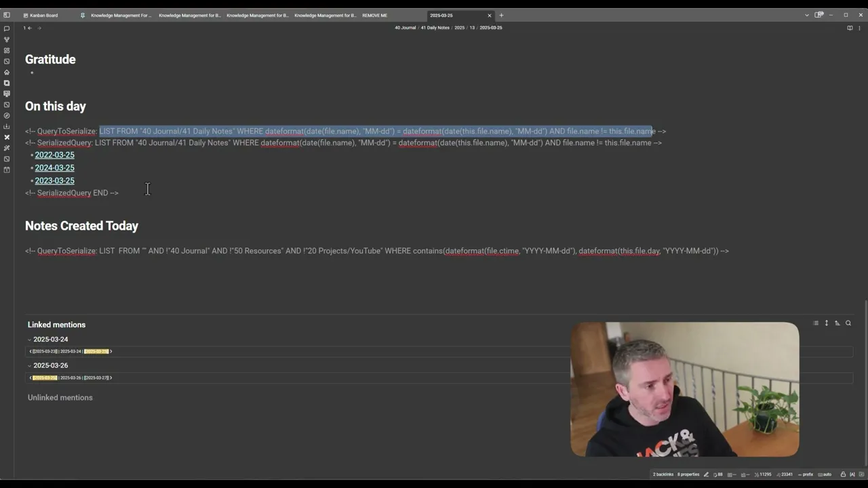The width and height of the screenshot is (868, 488).
Task: Click the home icon in ribbon
Action: pos(7,72)
